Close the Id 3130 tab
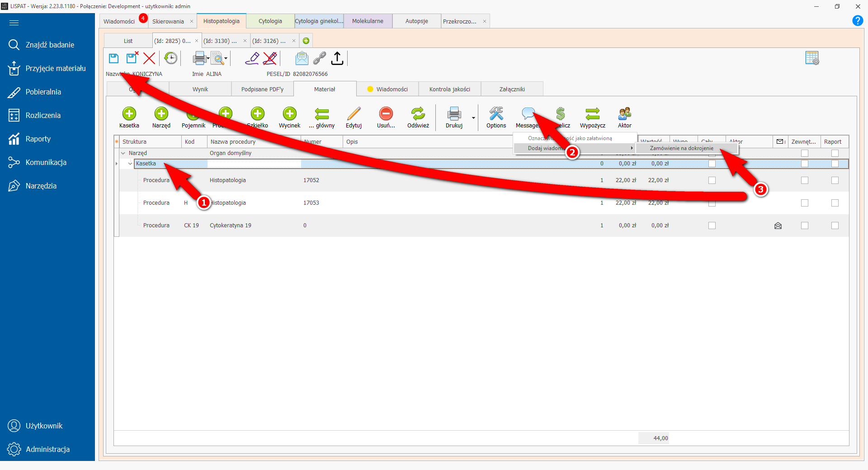This screenshot has height=470, width=868. [x=245, y=41]
